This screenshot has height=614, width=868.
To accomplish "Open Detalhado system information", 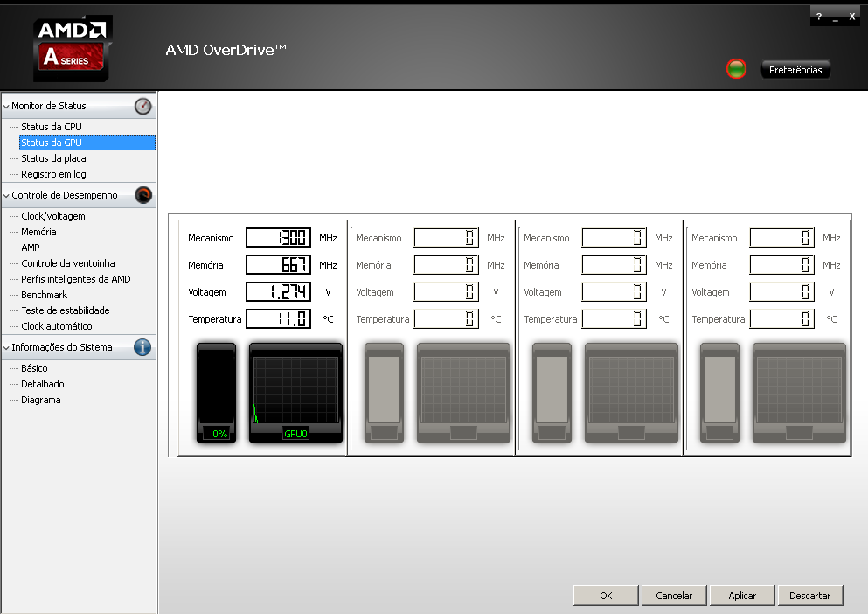I will [43, 384].
